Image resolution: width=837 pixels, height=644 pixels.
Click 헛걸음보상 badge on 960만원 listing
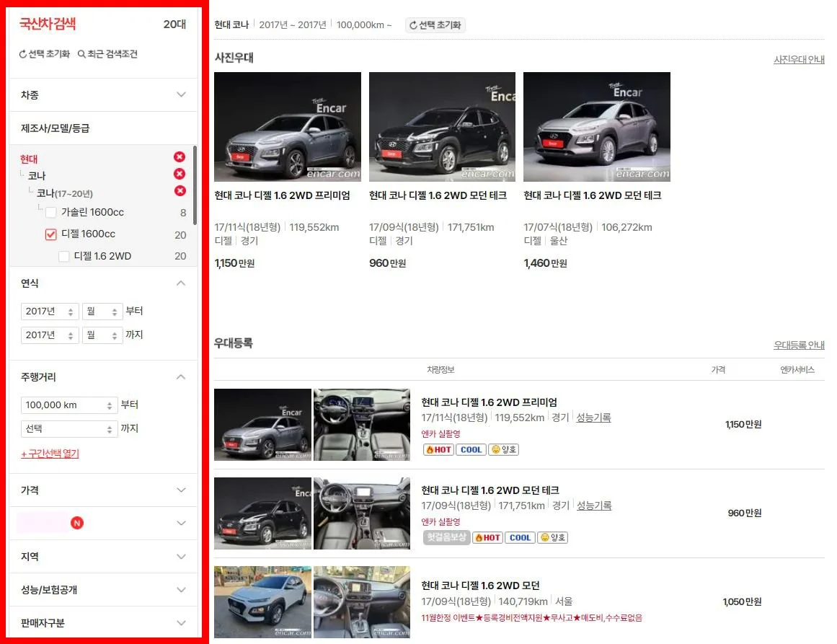446,537
